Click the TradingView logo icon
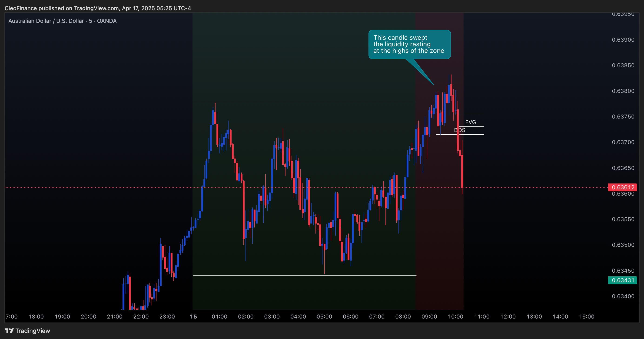This screenshot has width=644, height=339. [9, 330]
